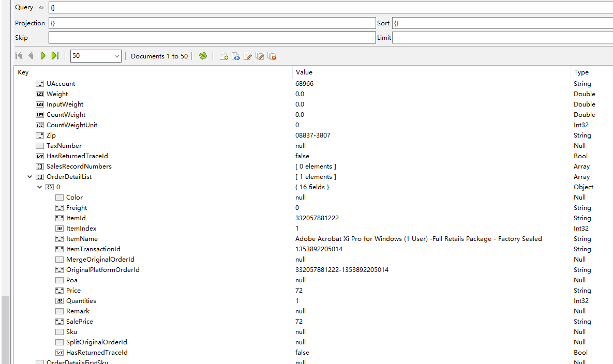Collapse the OrderDetailList array node

coord(30,177)
